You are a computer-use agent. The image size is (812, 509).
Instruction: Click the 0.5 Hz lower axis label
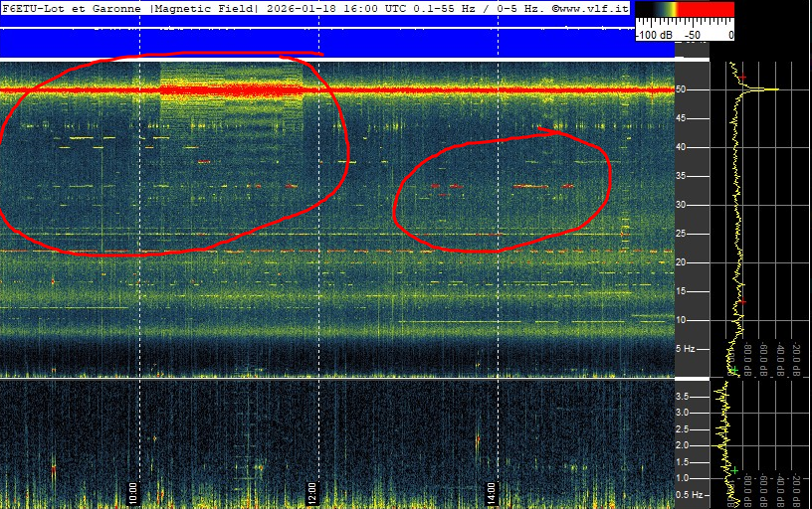point(687,494)
